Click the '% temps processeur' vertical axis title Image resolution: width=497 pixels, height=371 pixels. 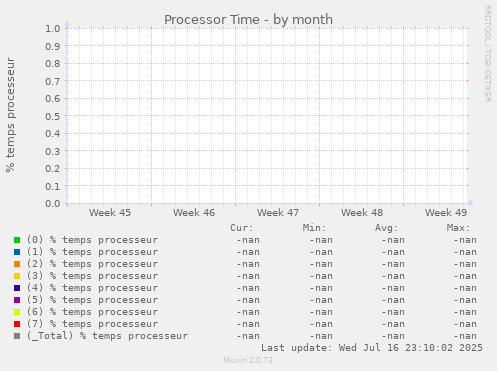point(11,115)
